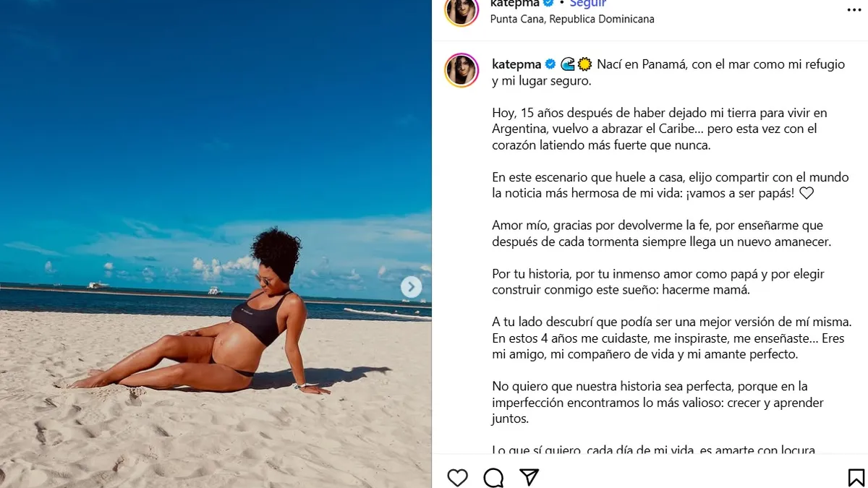Share the post via paper plane icon
Image resolution: width=868 pixels, height=488 pixels.
(529, 478)
